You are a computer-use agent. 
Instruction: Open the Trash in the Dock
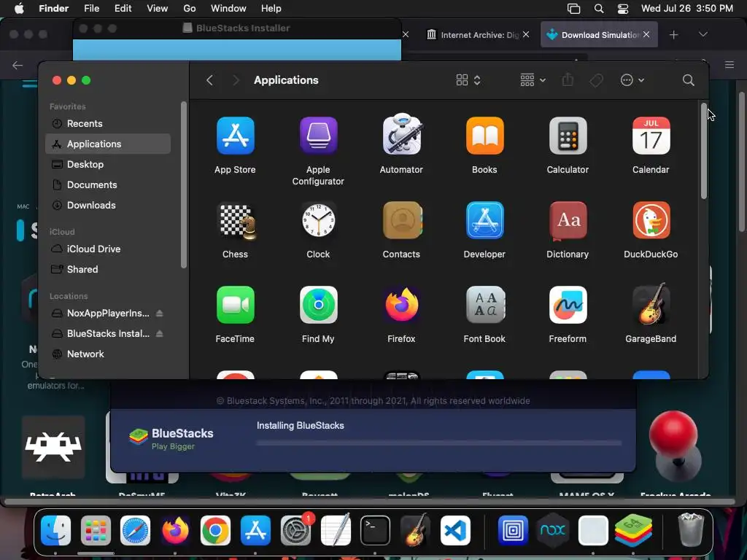pyautogui.click(x=690, y=529)
